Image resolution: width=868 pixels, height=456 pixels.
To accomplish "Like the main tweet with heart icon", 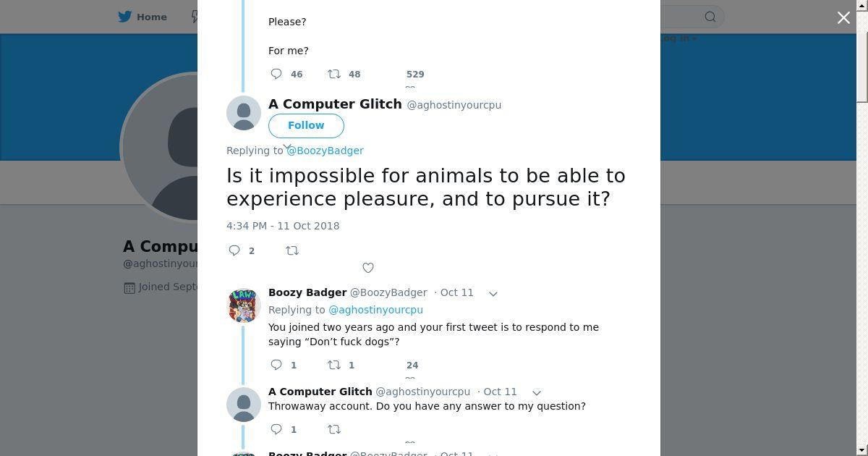I will 368,268.
